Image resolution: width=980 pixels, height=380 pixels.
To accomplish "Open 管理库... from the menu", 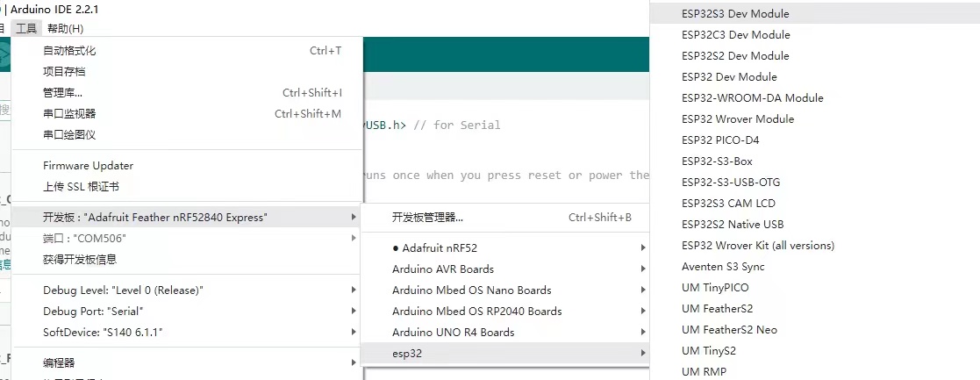I will (187, 93).
